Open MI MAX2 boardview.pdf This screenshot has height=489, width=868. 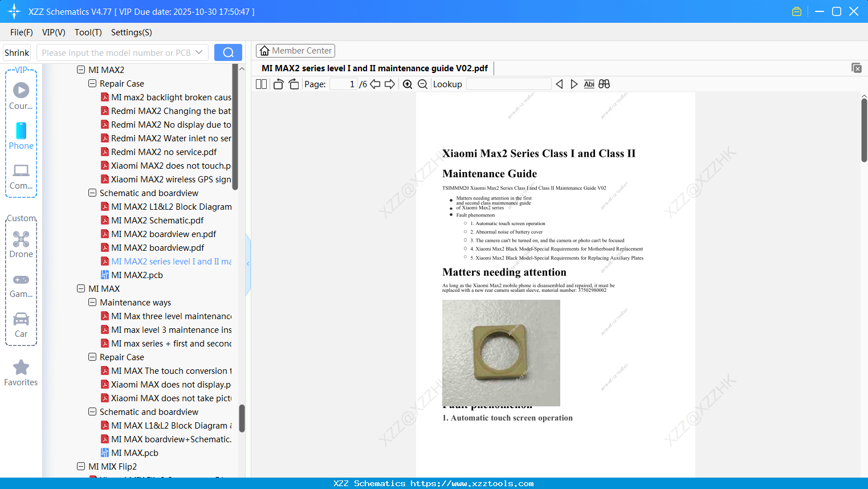pyautogui.click(x=157, y=248)
